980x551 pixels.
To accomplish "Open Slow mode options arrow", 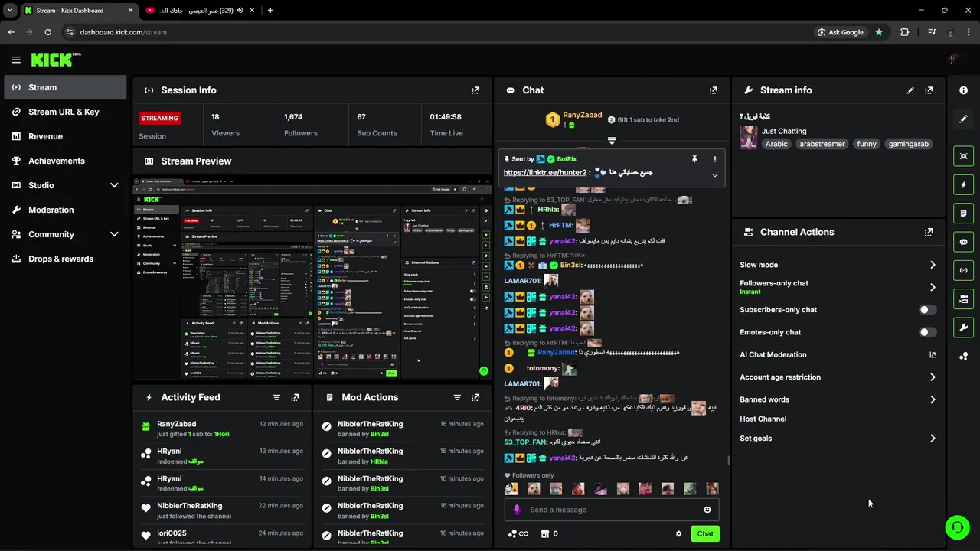I will 933,265.
